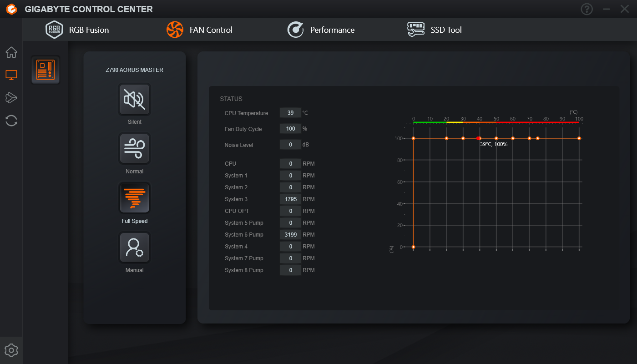
Task: Select the curve point at 0°C, 0%
Action: coord(413,247)
